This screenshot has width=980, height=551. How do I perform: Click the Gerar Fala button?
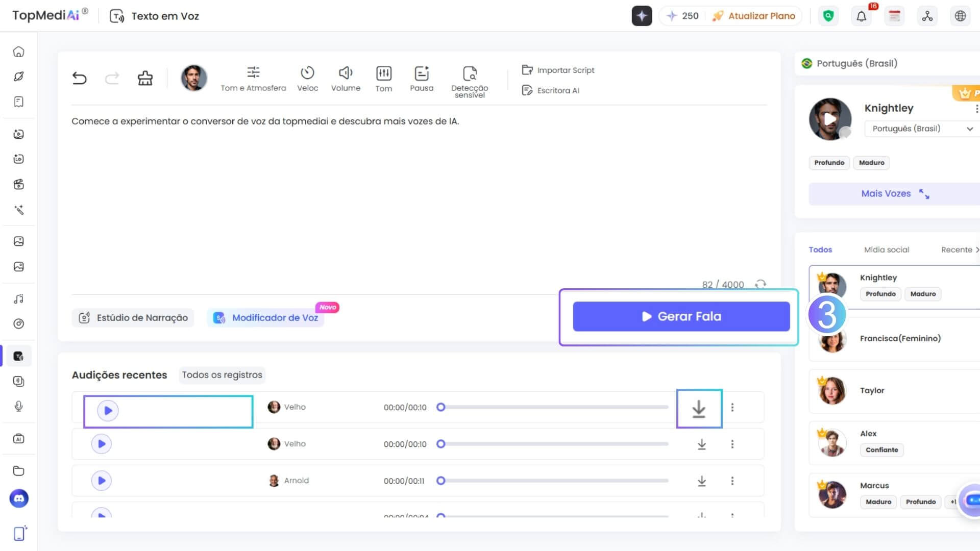(681, 316)
